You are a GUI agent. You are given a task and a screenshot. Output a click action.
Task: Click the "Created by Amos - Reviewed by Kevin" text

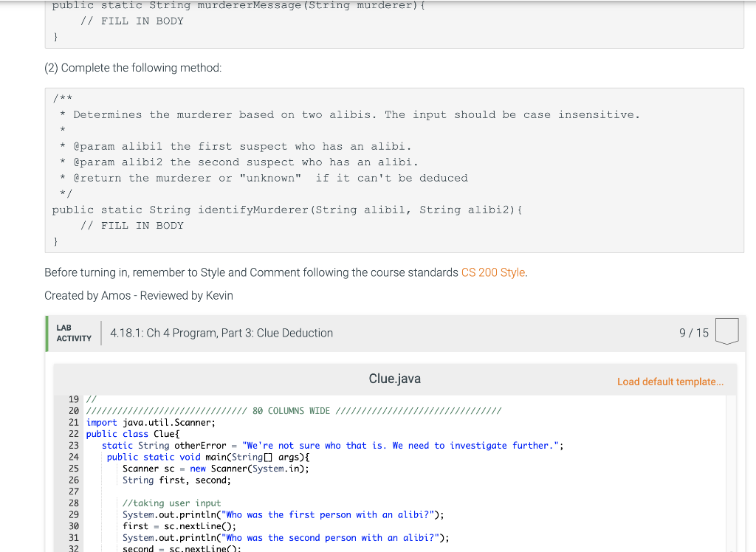pyautogui.click(x=138, y=295)
